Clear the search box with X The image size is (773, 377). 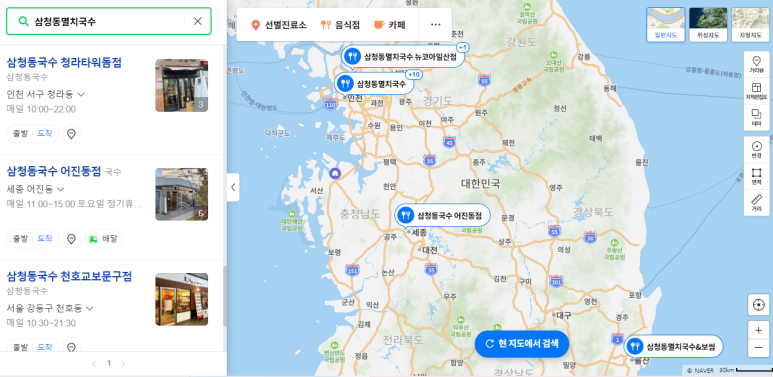pyautogui.click(x=198, y=21)
